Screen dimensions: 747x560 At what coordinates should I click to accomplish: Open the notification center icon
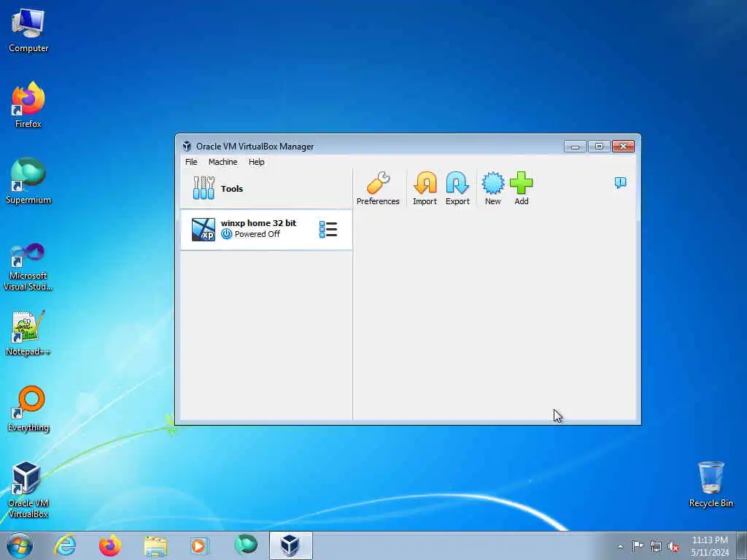click(x=620, y=183)
